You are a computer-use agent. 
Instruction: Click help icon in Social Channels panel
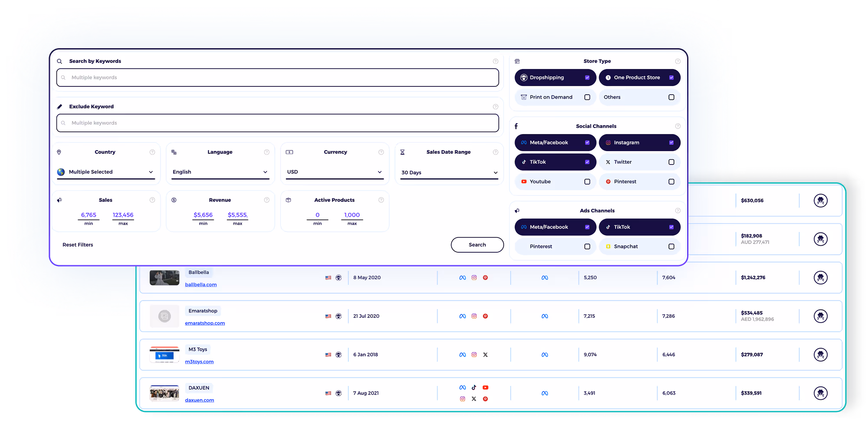678,126
